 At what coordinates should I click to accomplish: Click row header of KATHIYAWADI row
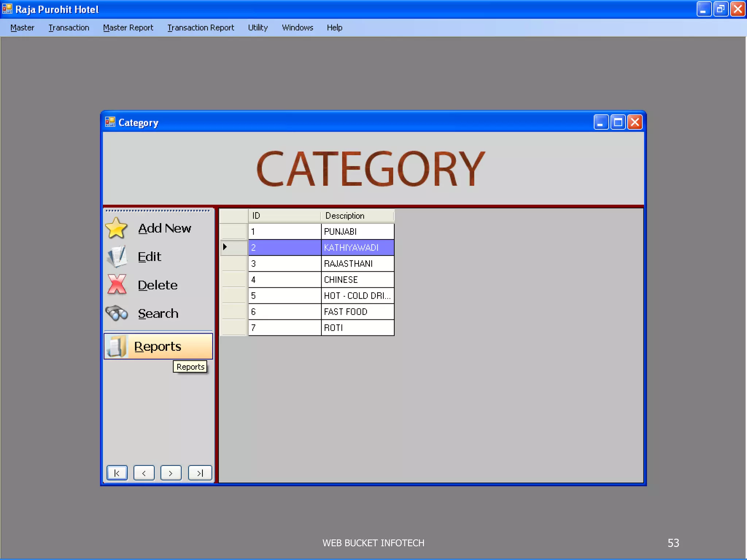234,248
